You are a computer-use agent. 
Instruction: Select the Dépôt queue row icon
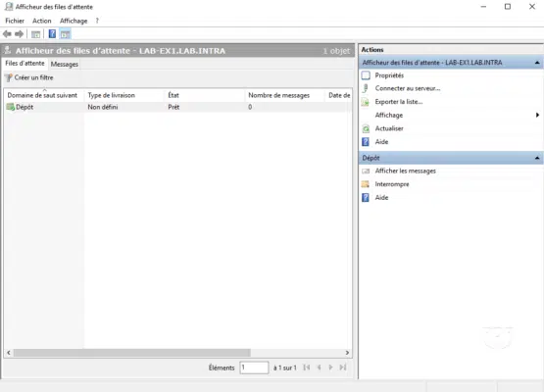pos(11,107)
